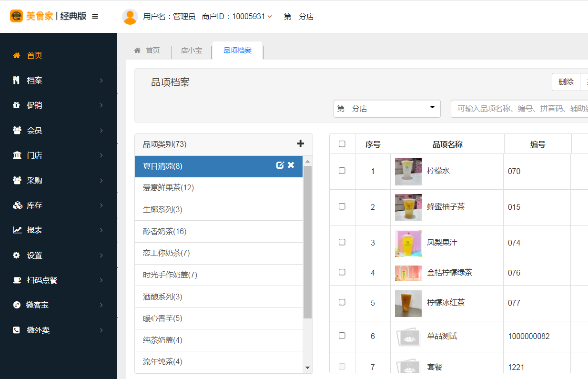Focus the 品项名称 search input field

pyautogui.click(x=519, y=109)
